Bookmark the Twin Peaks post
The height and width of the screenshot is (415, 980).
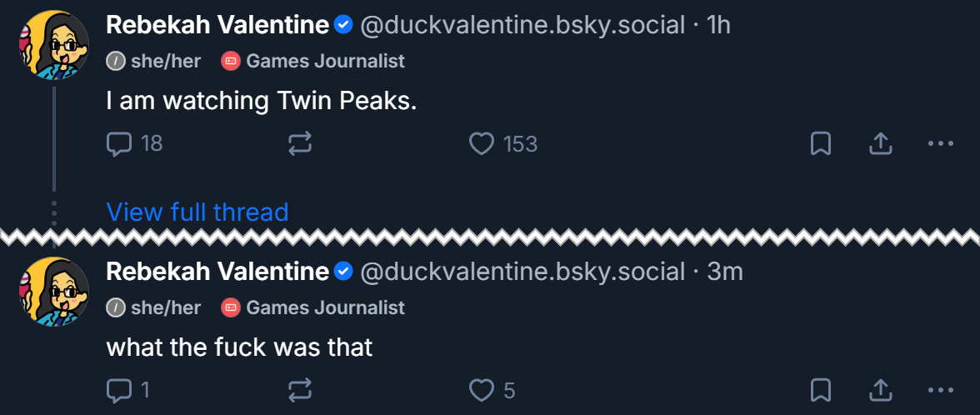click(821, 144)
